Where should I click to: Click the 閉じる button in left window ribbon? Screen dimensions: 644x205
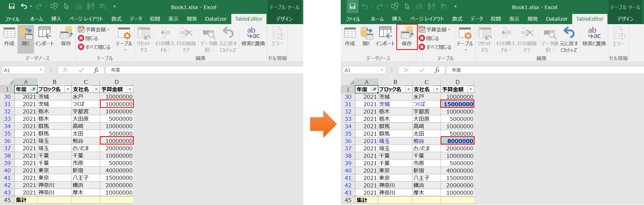[88, 38]
